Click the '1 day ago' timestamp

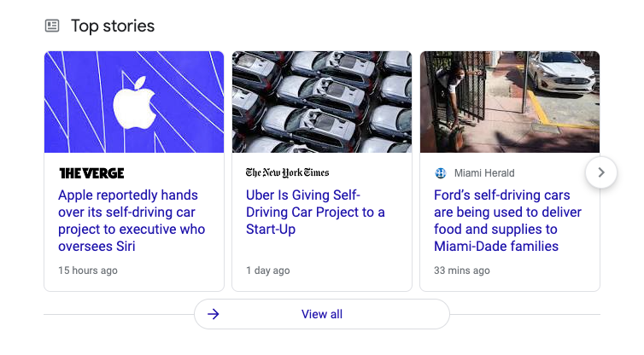(x=268, y=271)
